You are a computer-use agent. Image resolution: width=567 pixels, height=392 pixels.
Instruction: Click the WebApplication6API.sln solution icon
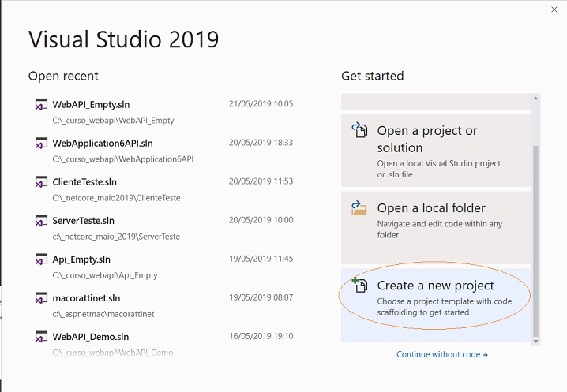(x=41, y=143)
